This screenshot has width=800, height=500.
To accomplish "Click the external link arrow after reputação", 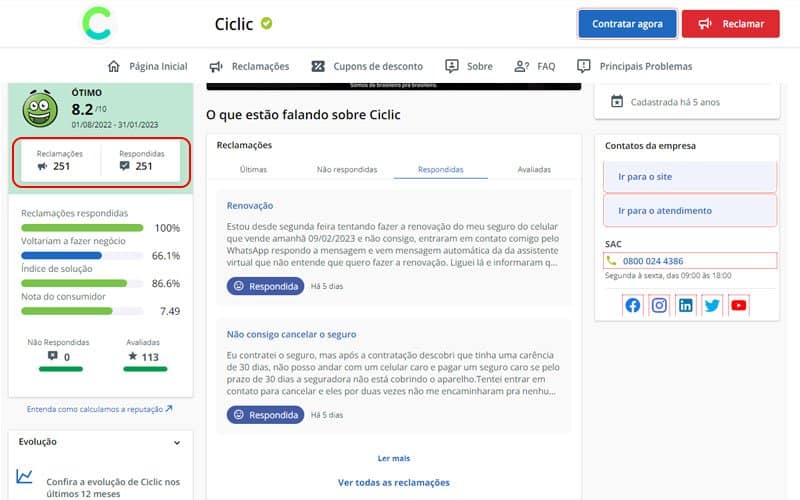I will coord(169,409).
